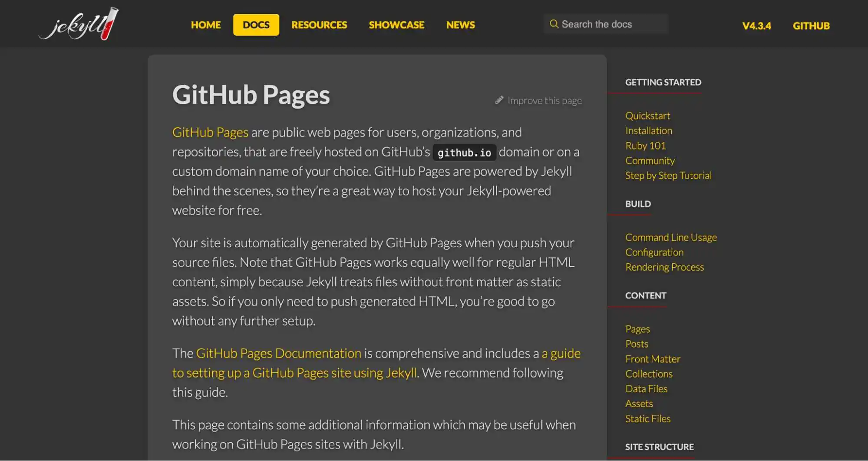Open the Rendering Process page

point(665,267)
